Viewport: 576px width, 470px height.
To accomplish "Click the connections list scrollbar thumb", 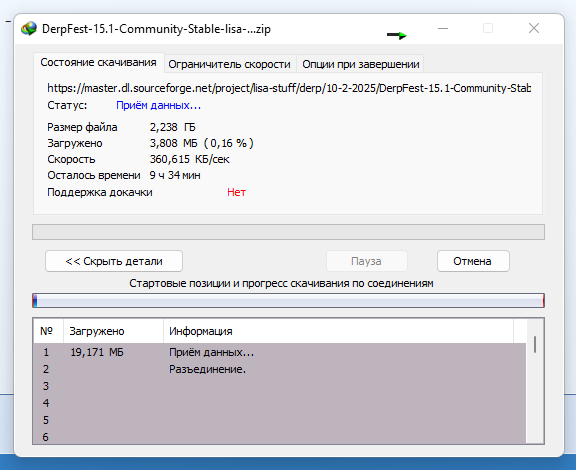I will click(x=535, y=344).
